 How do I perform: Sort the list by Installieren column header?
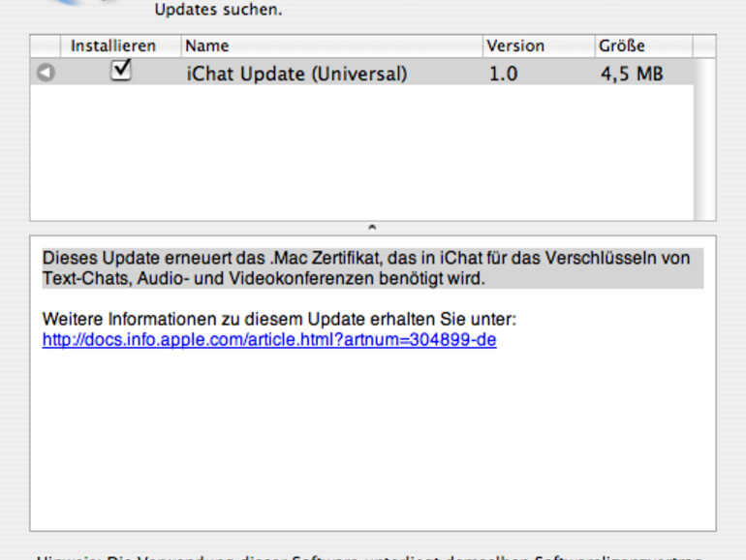tap(121, 47)
